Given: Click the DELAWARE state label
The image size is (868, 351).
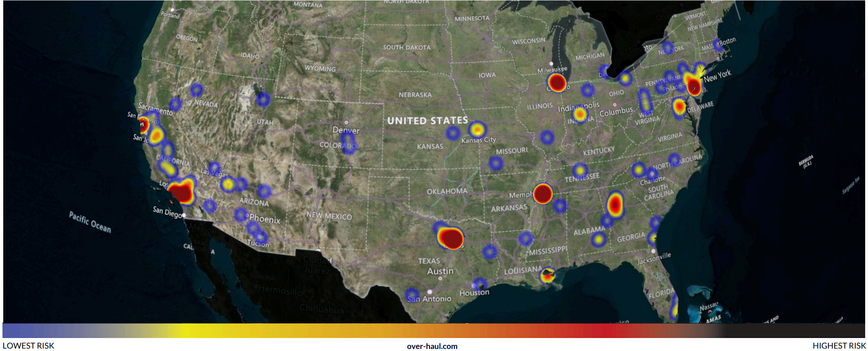Looking at the screenshot, I should (701, 107).
